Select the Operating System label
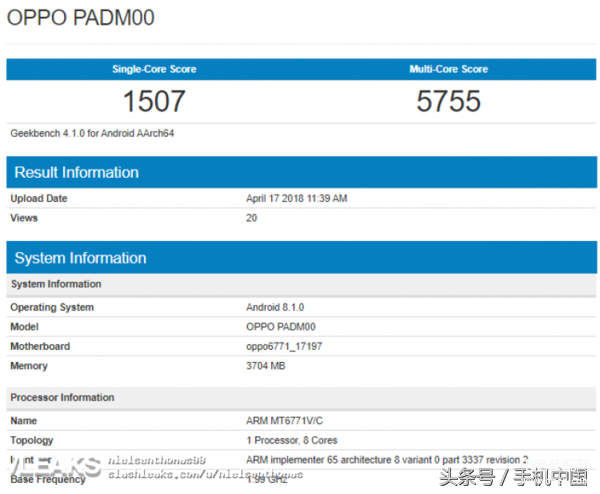 coord(52,307)
